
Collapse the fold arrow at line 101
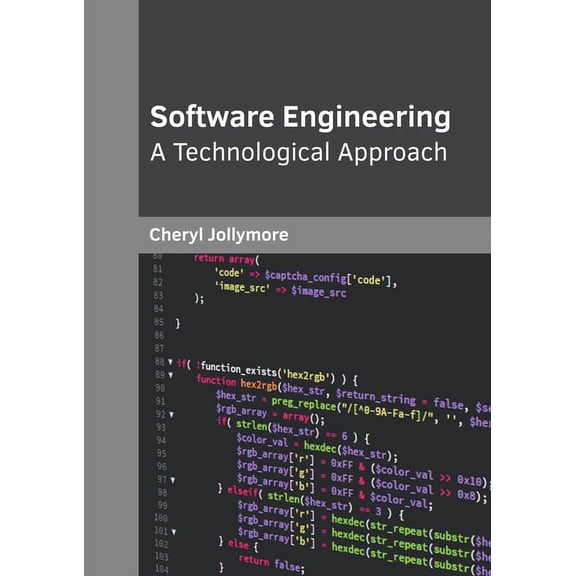[174, 532]
